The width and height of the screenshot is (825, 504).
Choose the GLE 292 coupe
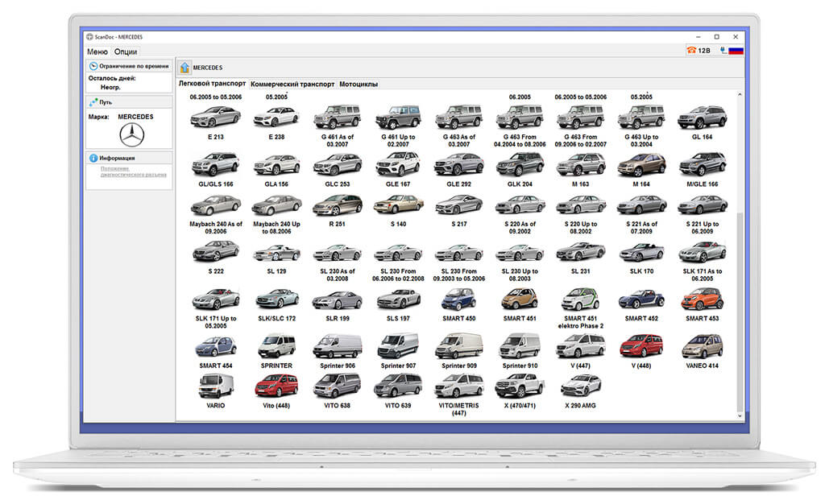(x=458, y=164)
